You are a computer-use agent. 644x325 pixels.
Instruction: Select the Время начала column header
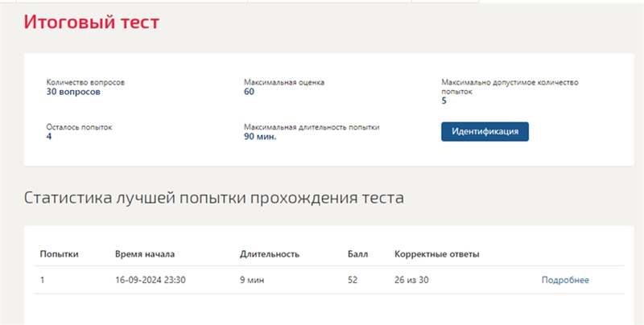145,254
